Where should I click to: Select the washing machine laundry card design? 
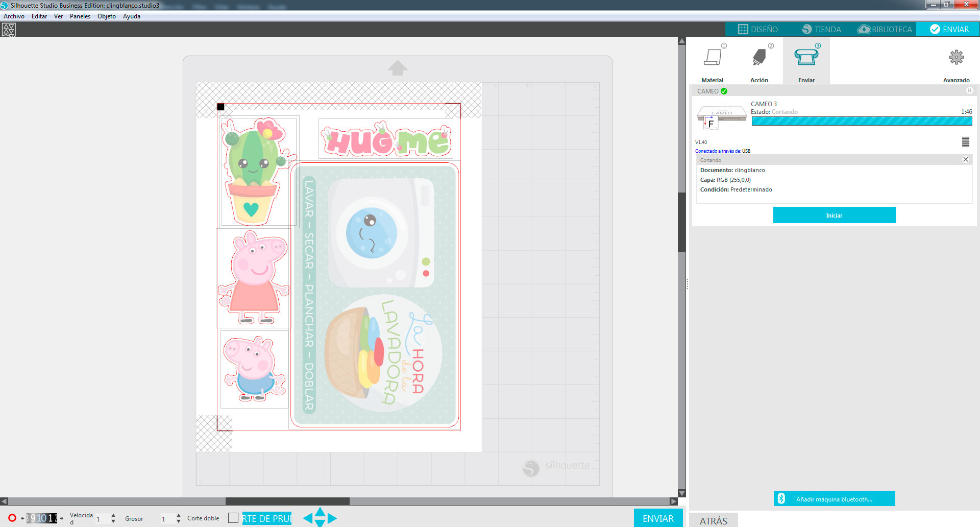[x=375, y=295]
